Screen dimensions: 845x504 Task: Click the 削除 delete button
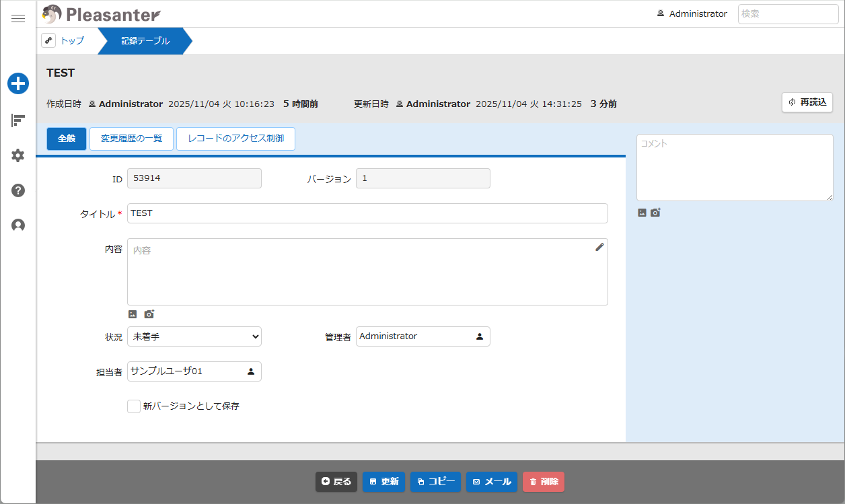[543, 482]
